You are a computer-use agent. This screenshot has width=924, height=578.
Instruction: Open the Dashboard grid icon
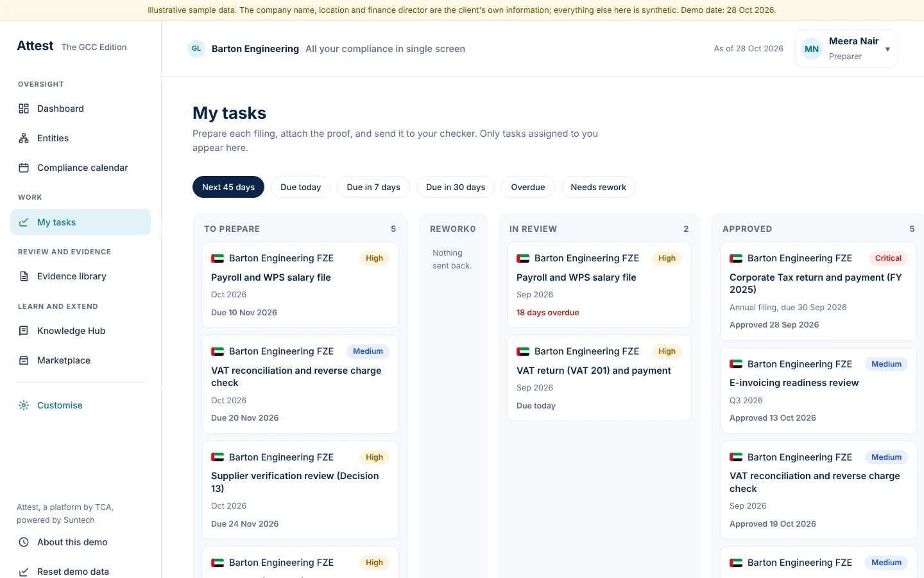[24, 109]
